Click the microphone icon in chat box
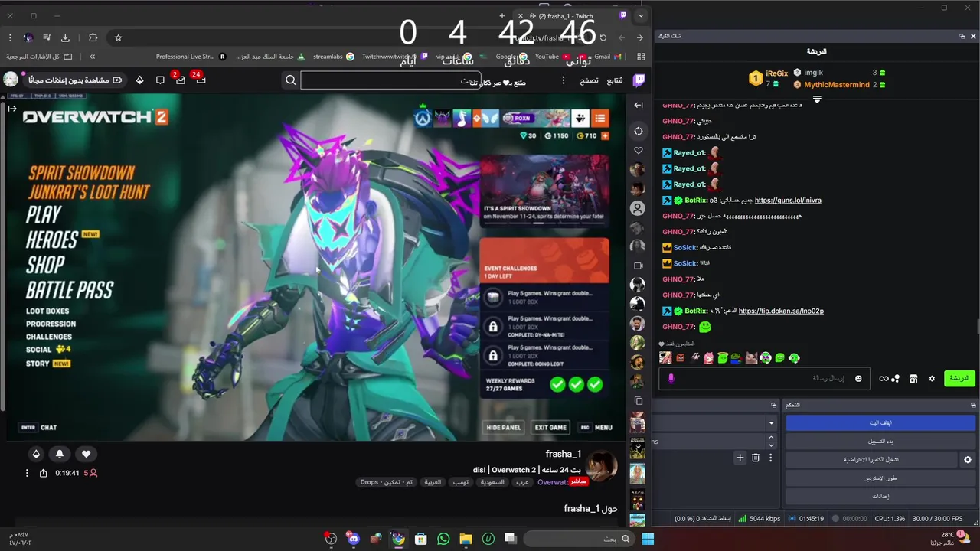Viewport: 980px width, 551px height. 671,378
